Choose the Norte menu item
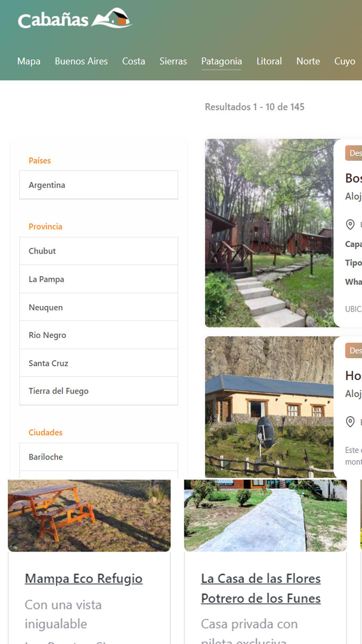 pyautogui.click(x=308, y=61)
